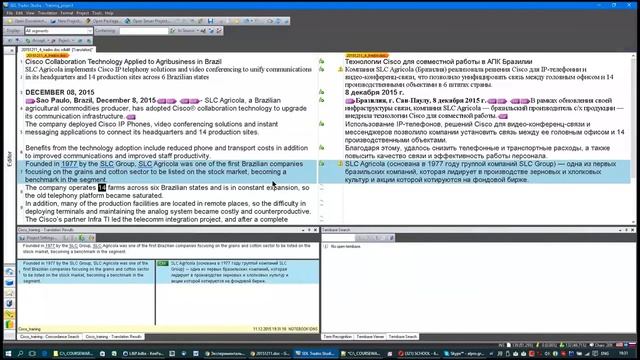Image resolution: width=640 pixels, height=360 pixels.
Task: Click the settings icon in Termbase Search toolbar
Action: point(391,238)
